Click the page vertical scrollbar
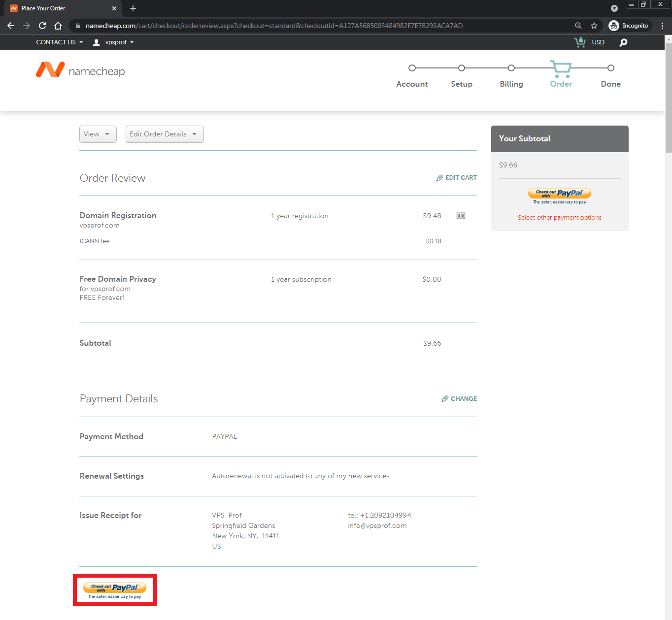The height and width of the screenshot is (620, 672). [668, 98]
